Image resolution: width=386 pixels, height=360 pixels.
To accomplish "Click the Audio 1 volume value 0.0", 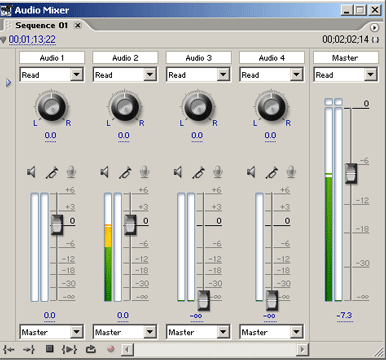I will point(49,315).
